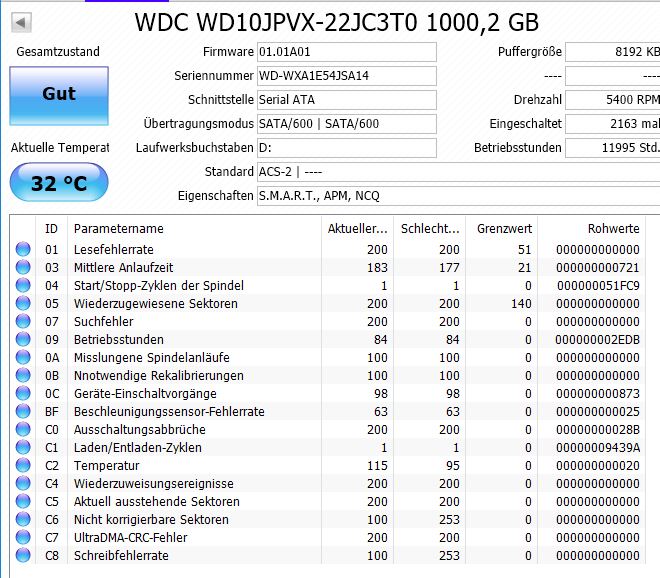Image resolution: width=660 pixels, height=578 pixels.
Task: Click the Puffergröße field 8192 KB
Action: point(612,52)
